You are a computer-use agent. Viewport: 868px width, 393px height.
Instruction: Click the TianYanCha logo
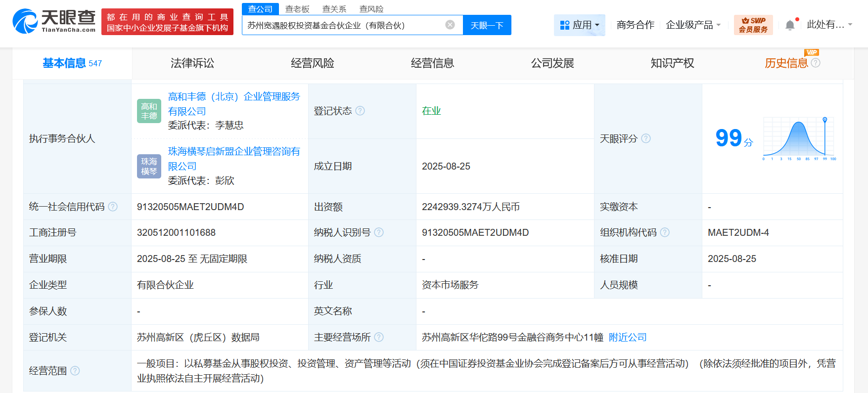coord(54,22)
